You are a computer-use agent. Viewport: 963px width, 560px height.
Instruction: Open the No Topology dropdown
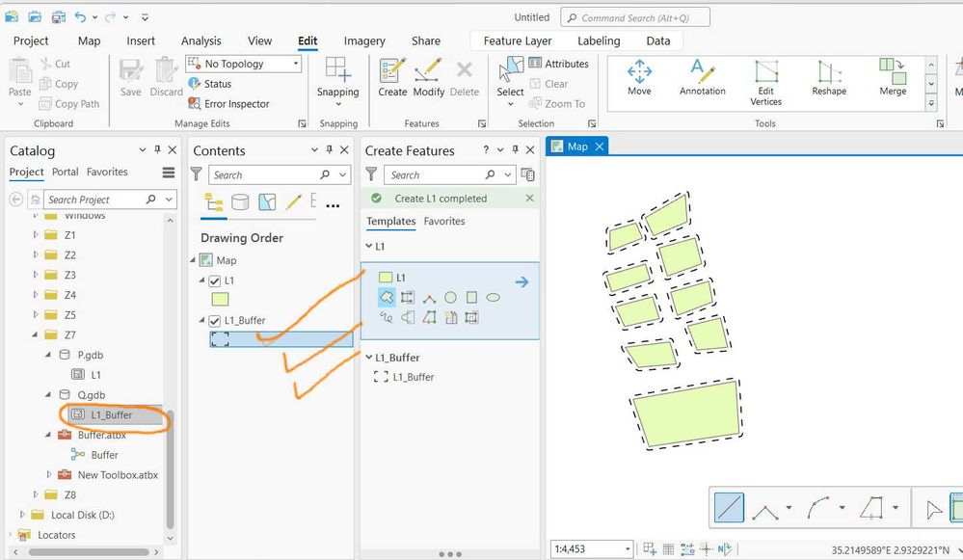tap(244, 64)
